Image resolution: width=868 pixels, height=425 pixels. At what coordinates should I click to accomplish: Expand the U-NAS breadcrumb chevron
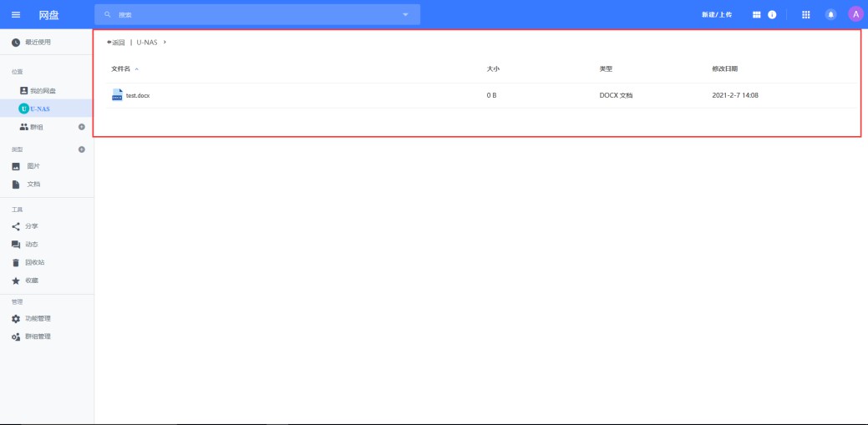(x=165, y=42)
